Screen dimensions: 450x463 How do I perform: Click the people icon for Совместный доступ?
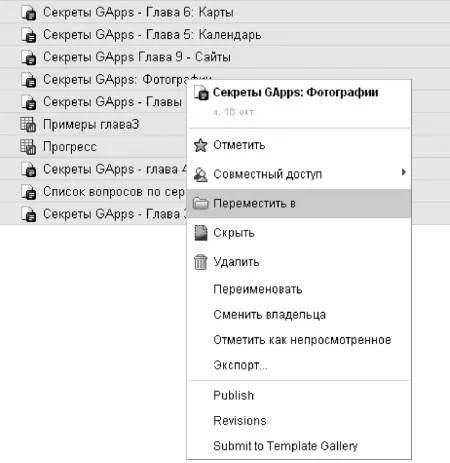201,174
